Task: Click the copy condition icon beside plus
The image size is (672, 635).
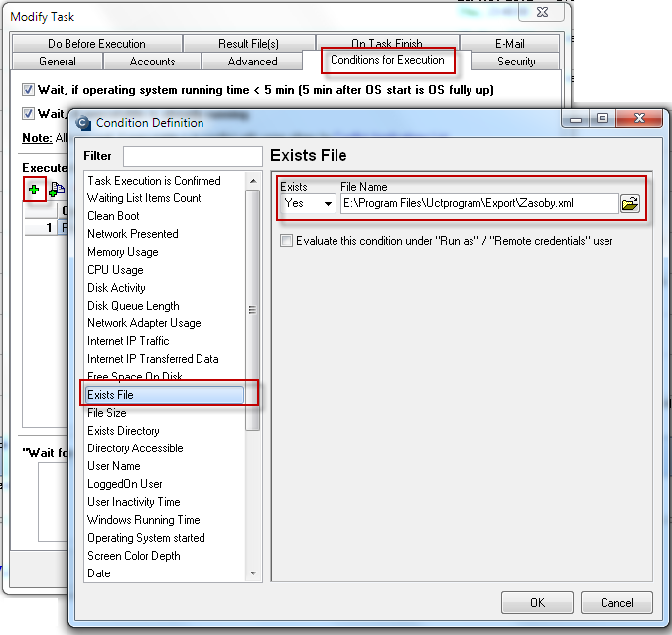Action: pos(57,190)
